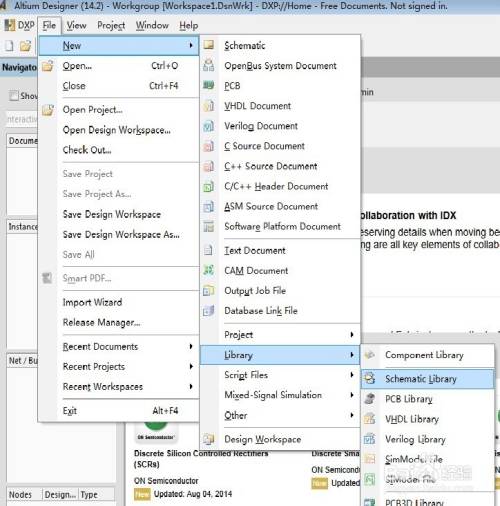Click the PCB Library icon
The width and height of the screenshot is (500, 506).
[370, 399]
